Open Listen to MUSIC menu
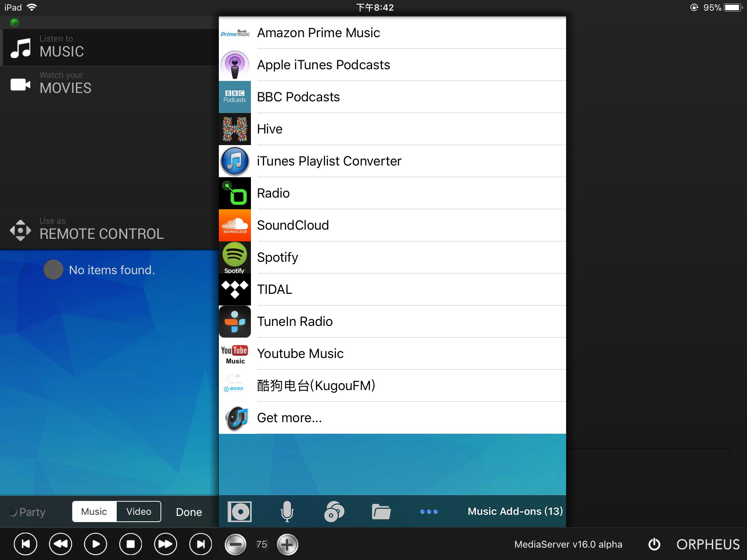747x560 pixels. click(x=109, y=47)
